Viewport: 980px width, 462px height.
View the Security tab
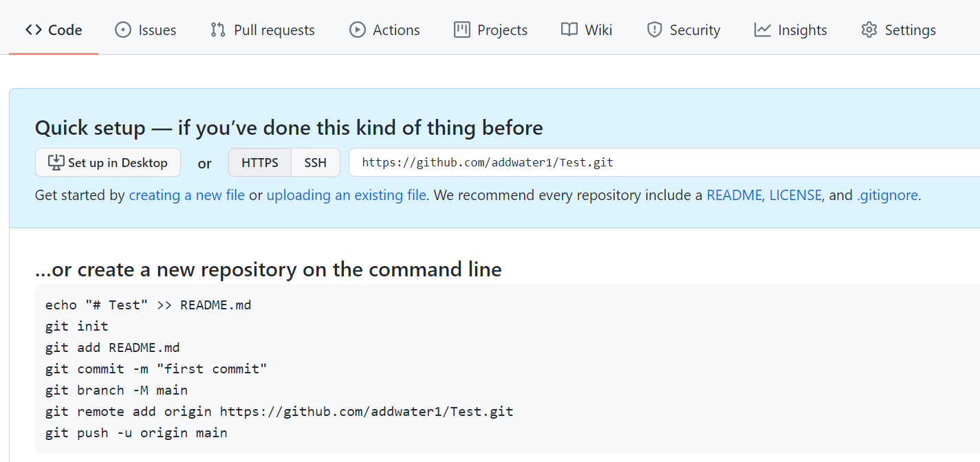click(683, 30)
